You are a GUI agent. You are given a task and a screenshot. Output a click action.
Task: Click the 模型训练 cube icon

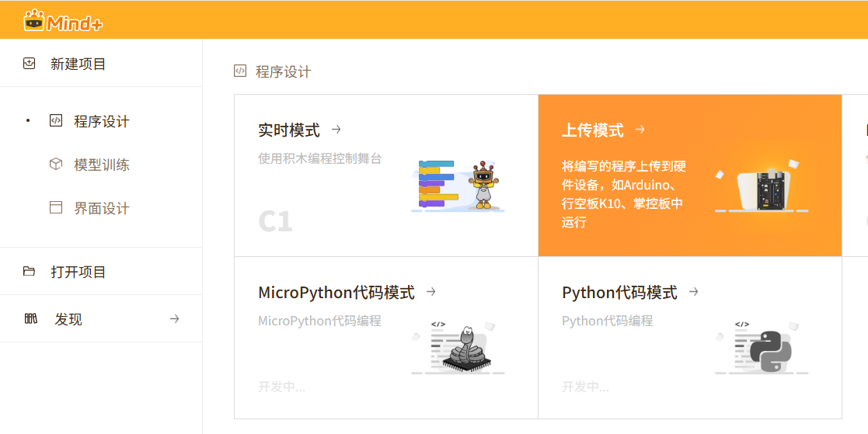click(55, 164)
